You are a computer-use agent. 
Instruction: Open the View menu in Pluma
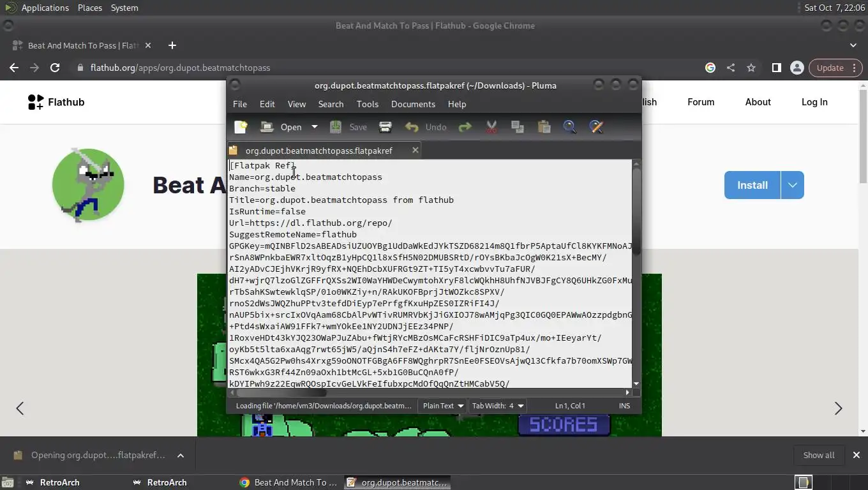click(x=297, y=104)
